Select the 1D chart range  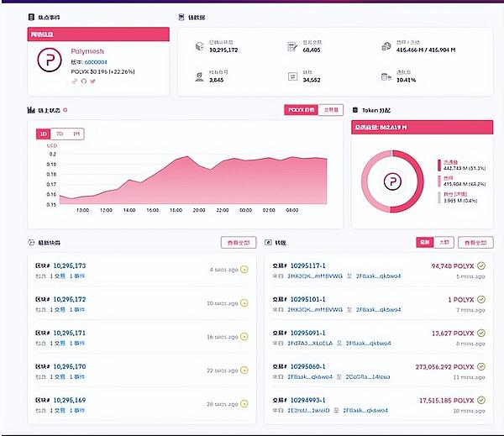[44, 134]
